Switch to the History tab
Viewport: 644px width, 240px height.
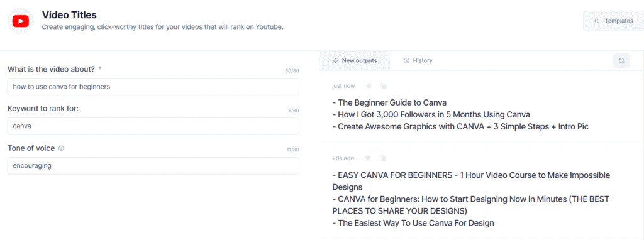tap(418, 60)
